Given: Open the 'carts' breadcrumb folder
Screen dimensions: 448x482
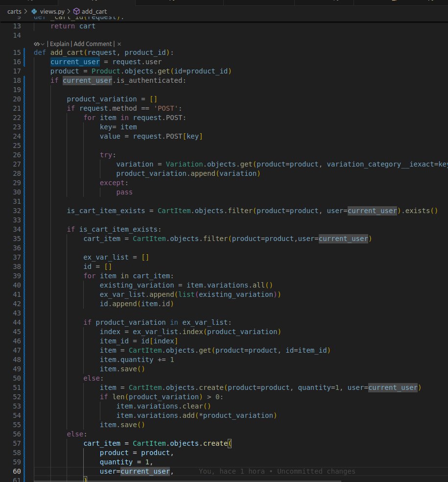Looking at the screenshot, I should pyautogui.click(x=14, y=11).
